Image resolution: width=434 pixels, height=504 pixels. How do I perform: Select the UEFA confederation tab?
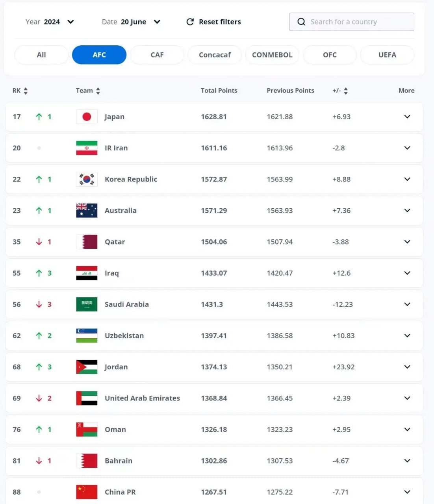click(387, 55)
